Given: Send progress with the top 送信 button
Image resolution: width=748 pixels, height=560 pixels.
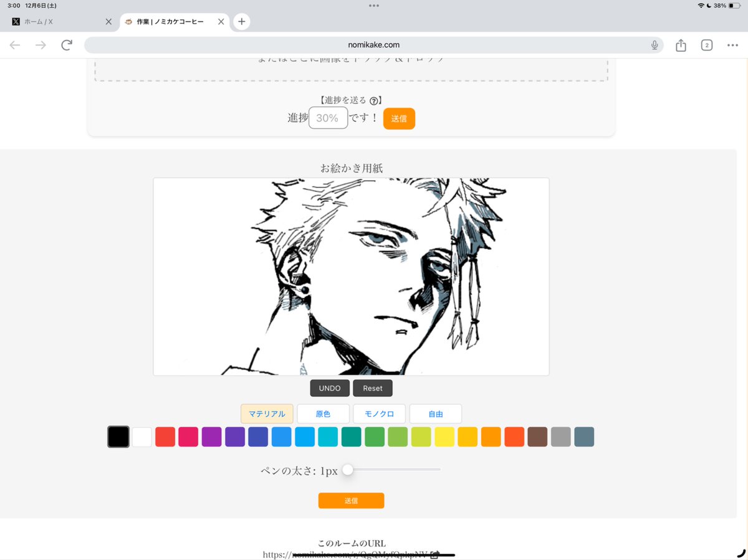Looking at the screenshot, I should pos(399,118).
